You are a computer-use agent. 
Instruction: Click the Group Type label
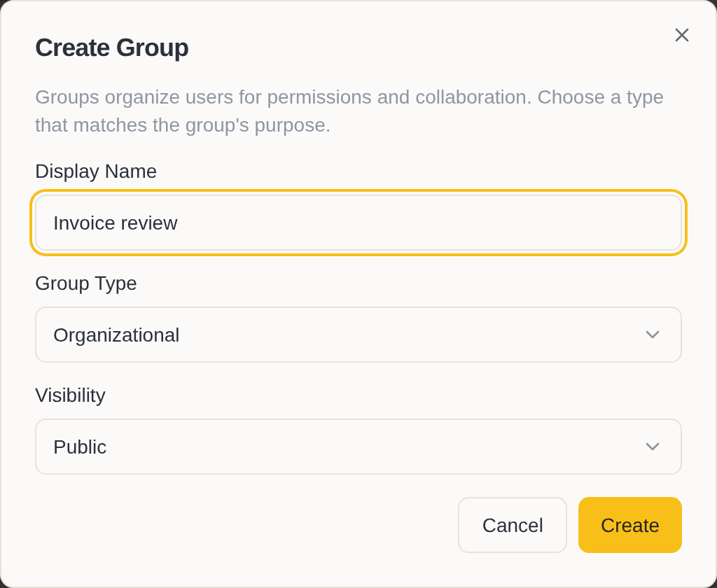point(86,283)
